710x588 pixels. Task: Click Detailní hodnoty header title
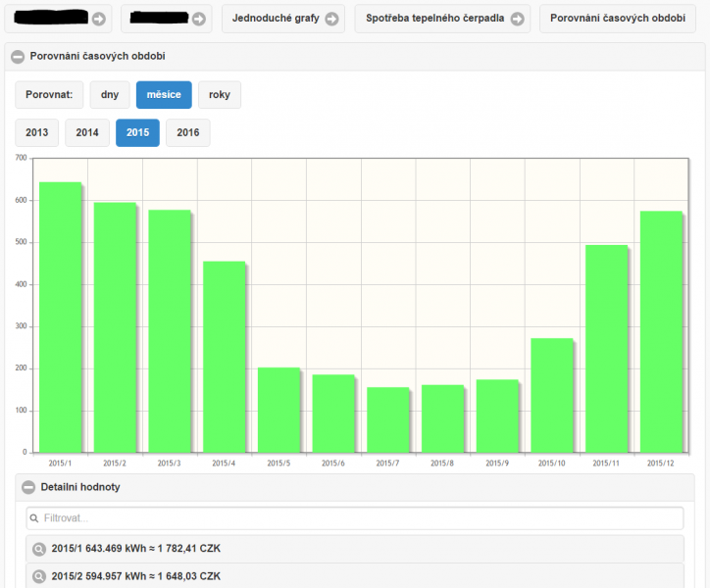pyautogui.click(x=80, y=487)
